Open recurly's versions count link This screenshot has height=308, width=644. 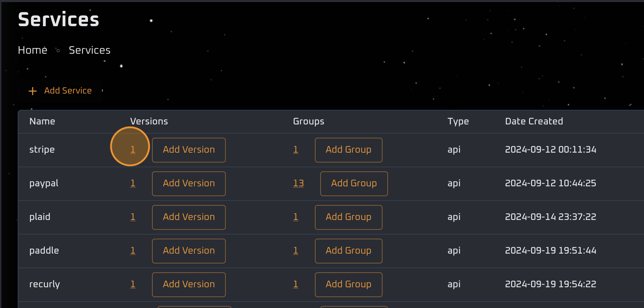coord(133,284)
